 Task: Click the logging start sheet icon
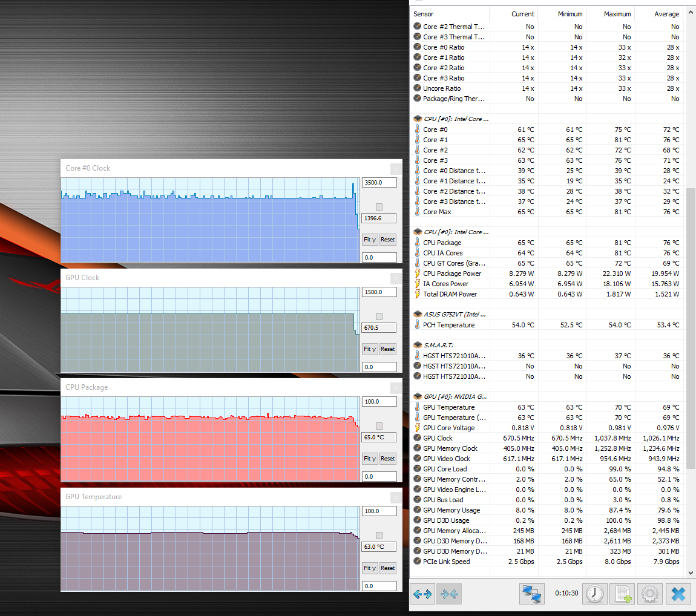coord(622,594)
